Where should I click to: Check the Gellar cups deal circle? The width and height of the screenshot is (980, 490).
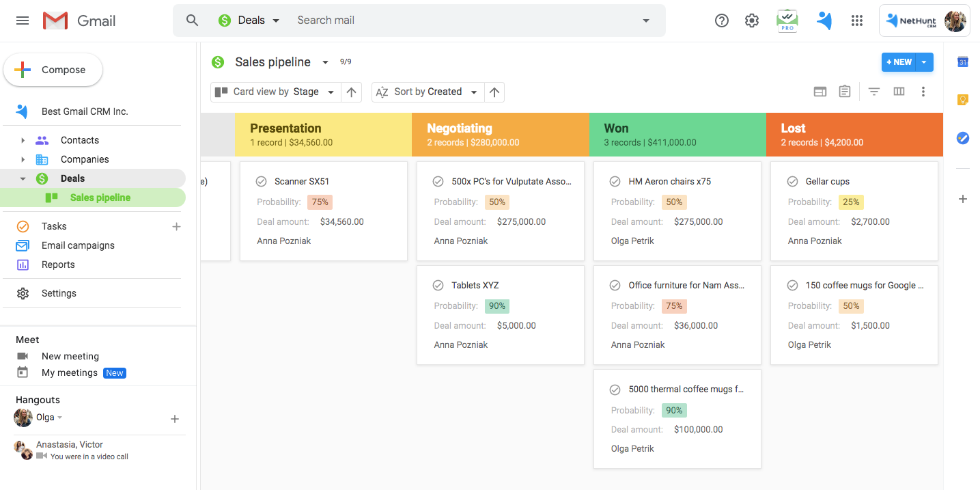tap(792, 181)
